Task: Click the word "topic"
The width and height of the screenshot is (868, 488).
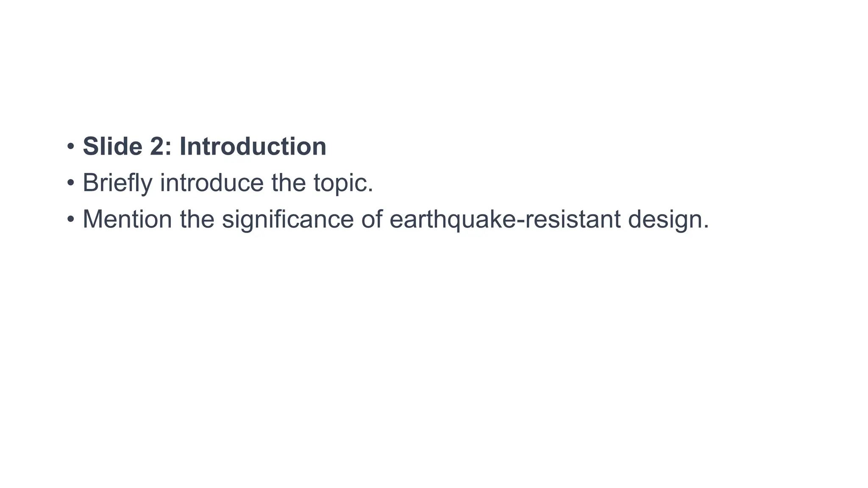Action: [x=340, y=184]
